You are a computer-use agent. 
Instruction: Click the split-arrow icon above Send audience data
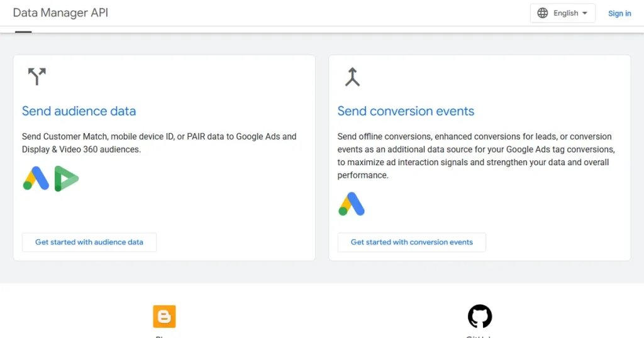36,77
